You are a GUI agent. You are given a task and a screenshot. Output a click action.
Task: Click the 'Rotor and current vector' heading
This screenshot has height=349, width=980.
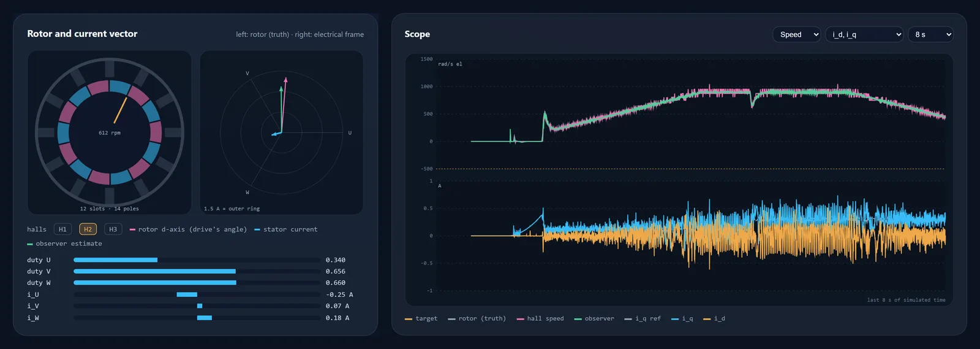[x=82, y=34]
